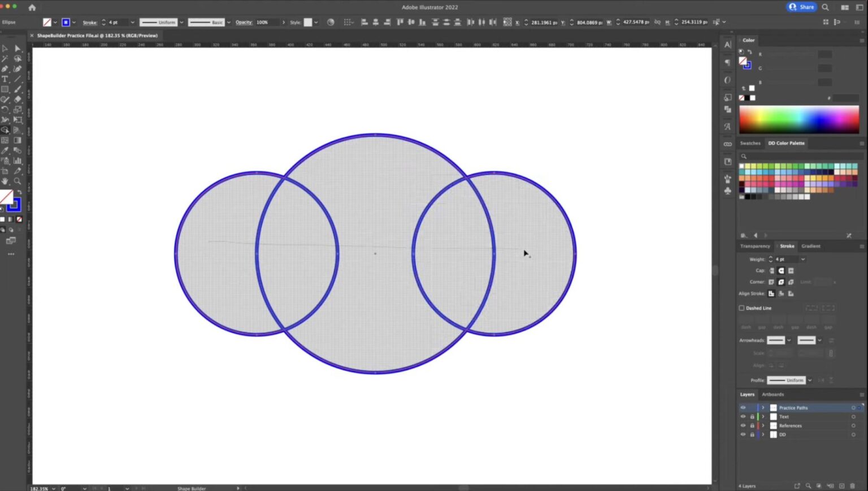Activate the Shape Builder tool

(6, 130)
